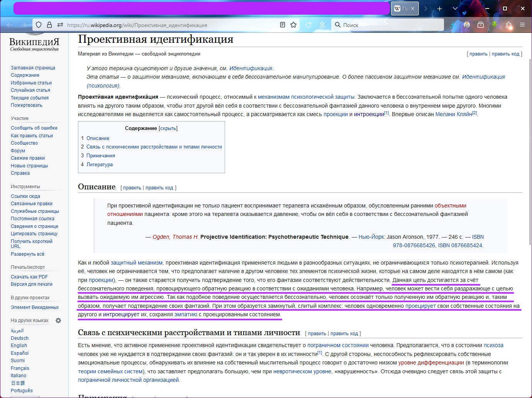The image size is (532, 398).
Task: Open the account avatar icon in toolbar
Action: pyautogui.click(x=467, y=25)
